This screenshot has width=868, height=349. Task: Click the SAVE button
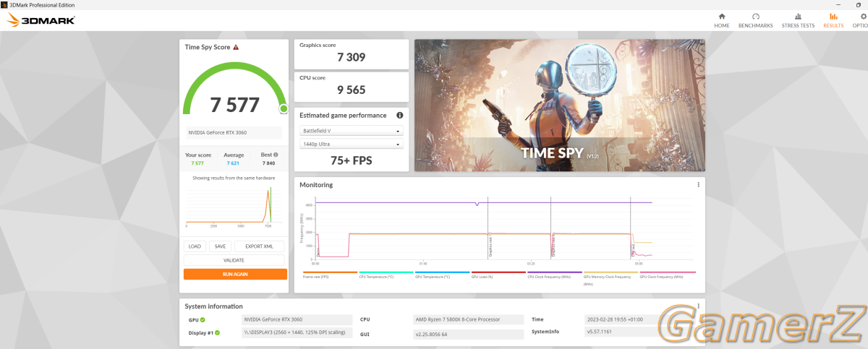[x=220, y=246]
